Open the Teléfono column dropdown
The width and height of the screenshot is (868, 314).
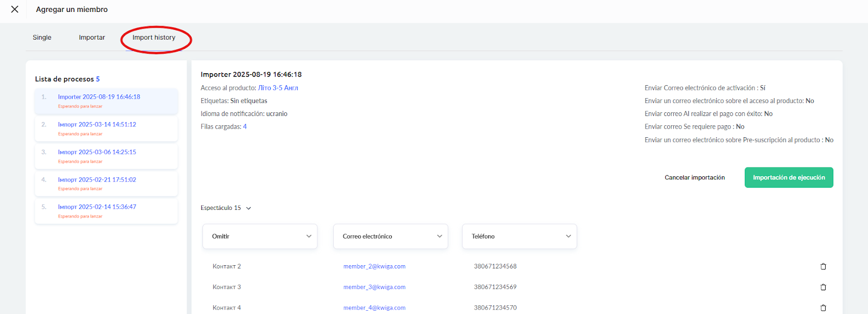coord(519,236)
